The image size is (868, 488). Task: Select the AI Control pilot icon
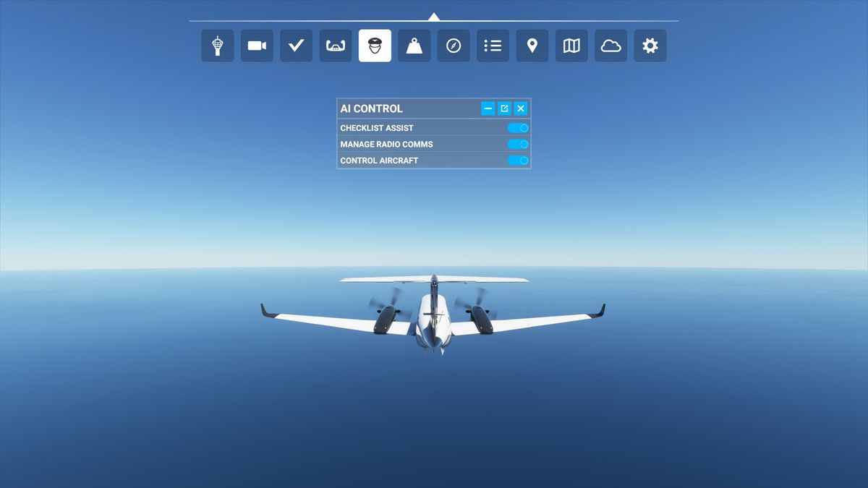pyautogui.click(x=374, y=45)
